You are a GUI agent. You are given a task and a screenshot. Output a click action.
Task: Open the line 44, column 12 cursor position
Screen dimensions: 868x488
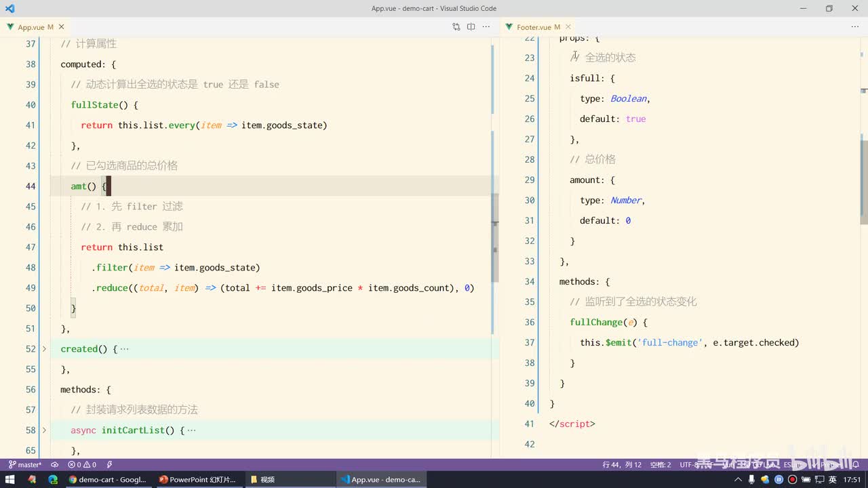pyautogui.click(x=621, y=465)
